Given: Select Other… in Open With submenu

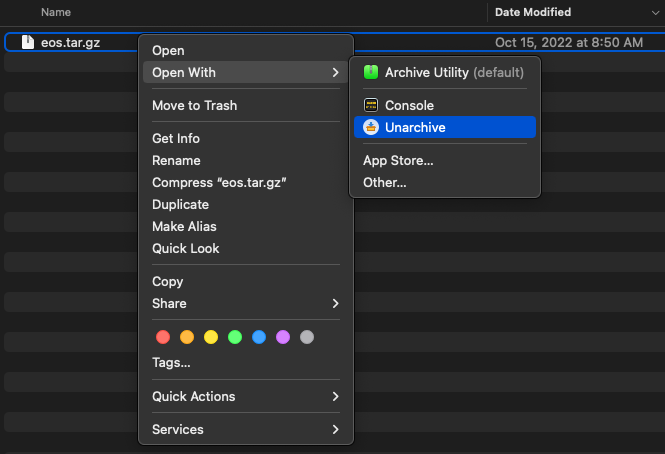Looking at the screenshot, I should [x=385, y=182].
